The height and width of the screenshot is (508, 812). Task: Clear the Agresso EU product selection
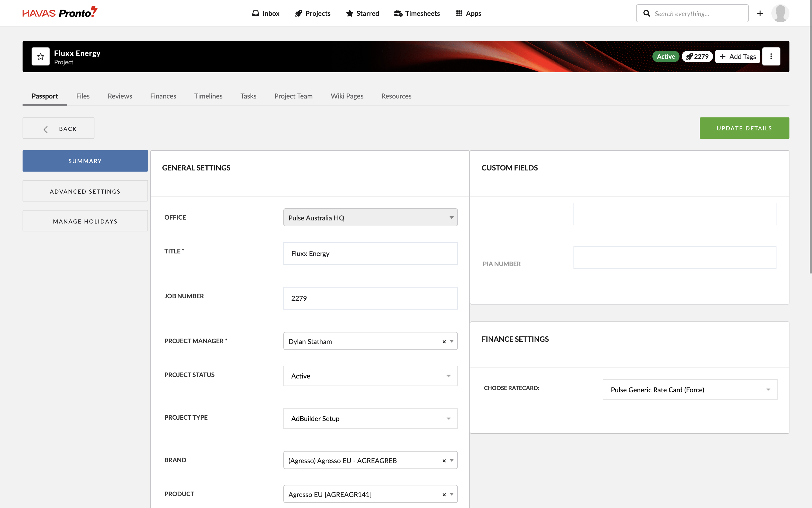(444, 494)
